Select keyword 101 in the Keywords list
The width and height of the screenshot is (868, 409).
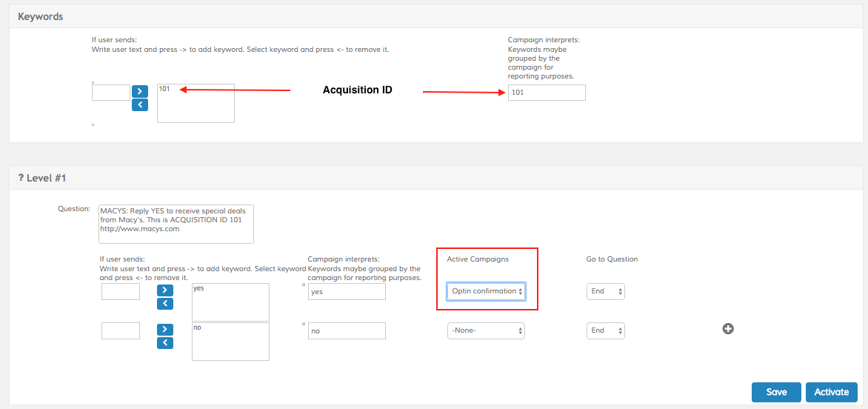(x=164, y=89)
